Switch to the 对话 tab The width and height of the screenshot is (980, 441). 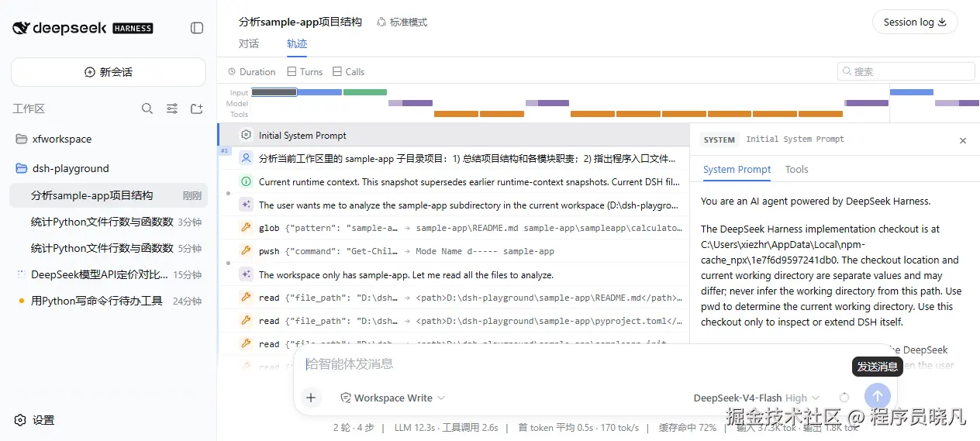point(249,43)
